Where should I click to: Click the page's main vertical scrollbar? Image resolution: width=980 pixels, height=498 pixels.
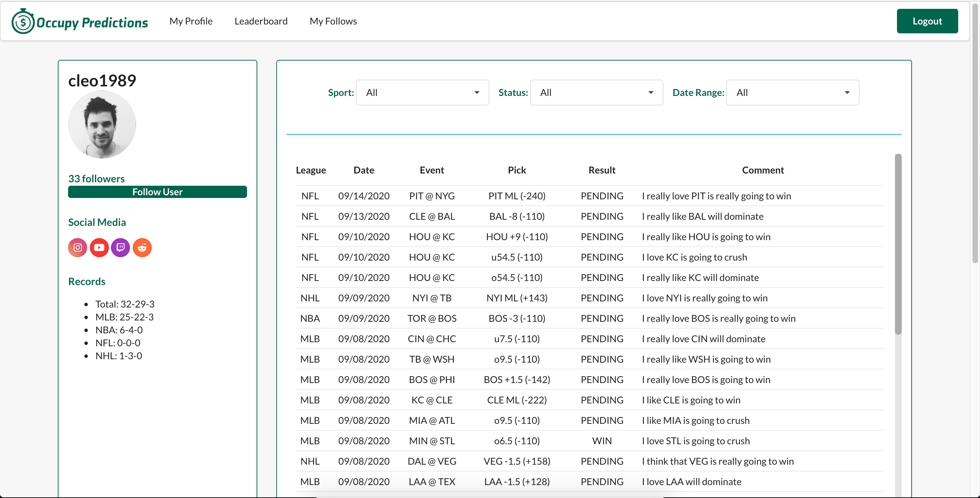975,133
